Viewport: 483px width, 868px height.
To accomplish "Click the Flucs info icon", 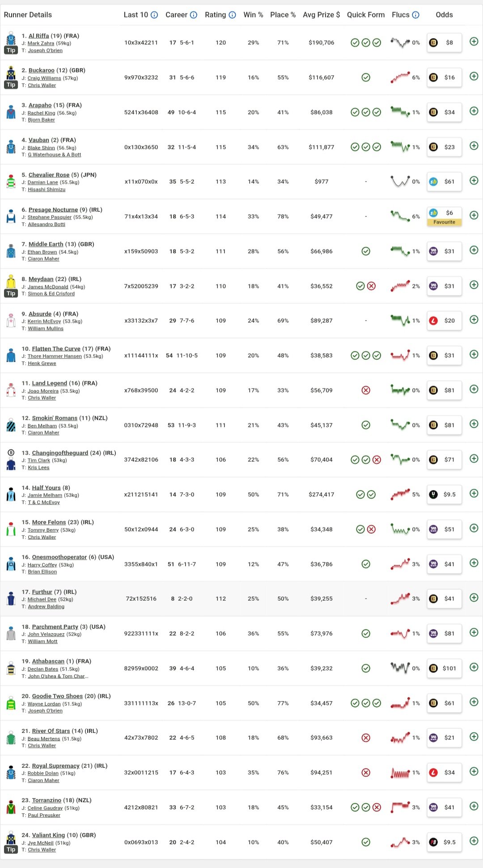I will pyautogui.click(x=416, y=15).
